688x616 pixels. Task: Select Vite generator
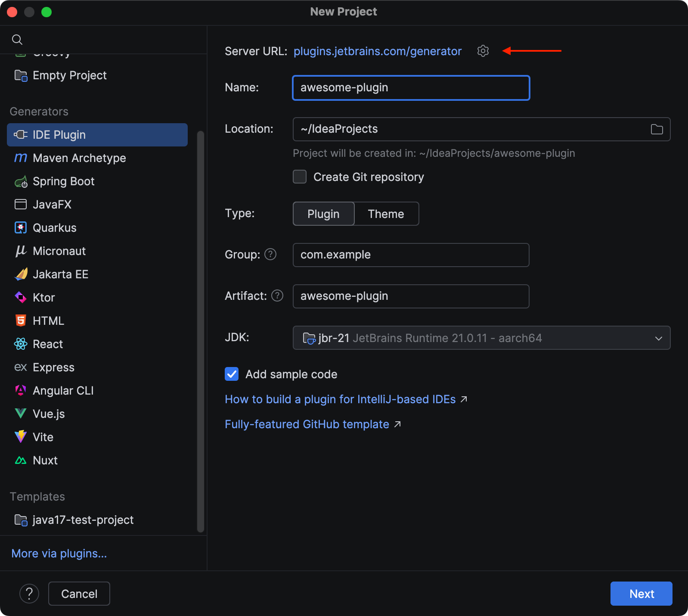click(x=97, y=437)
